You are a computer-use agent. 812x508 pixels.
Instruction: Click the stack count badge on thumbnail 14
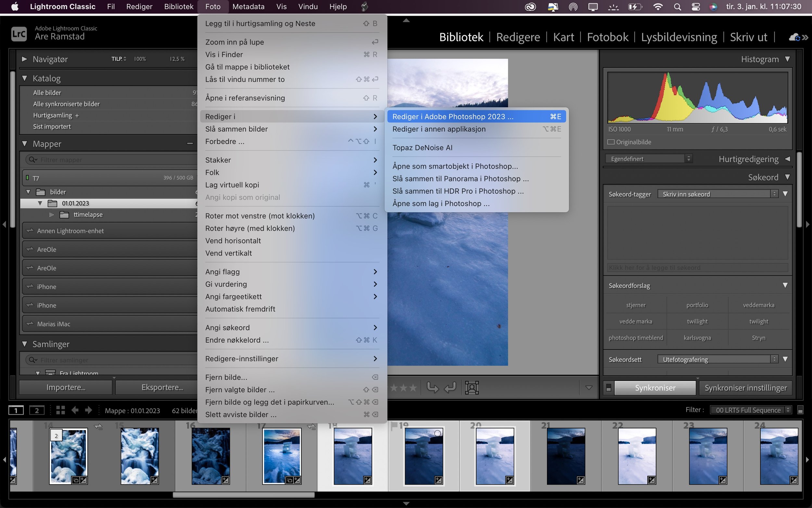56,436
